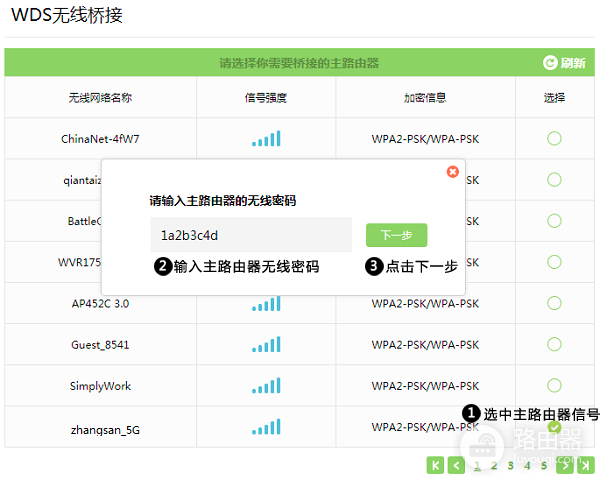Select the ChinaNet-4fW7 radio button
The image size is (600, 487).
[554, 138]
